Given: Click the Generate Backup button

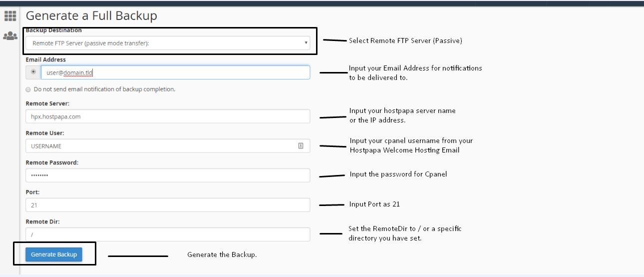Looking at the screenshot, I should click(x=54, y=254).
